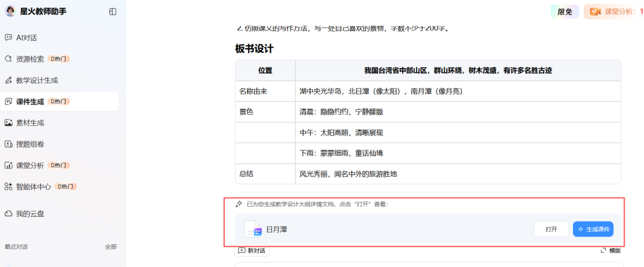Screen dimensions: 644x267
Task: Collapse the sidebar with the panel icon
Action: (113, 11)
